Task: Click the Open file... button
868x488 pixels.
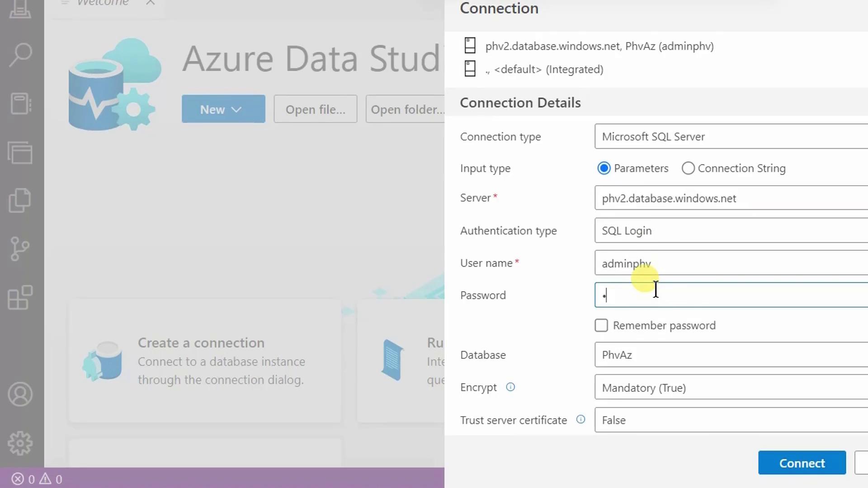Action: tap(315, 109)
